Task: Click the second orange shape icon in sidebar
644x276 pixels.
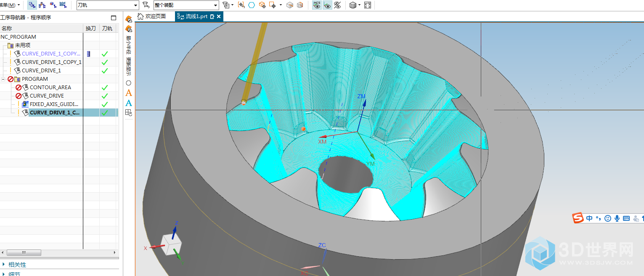Action: 129,29
